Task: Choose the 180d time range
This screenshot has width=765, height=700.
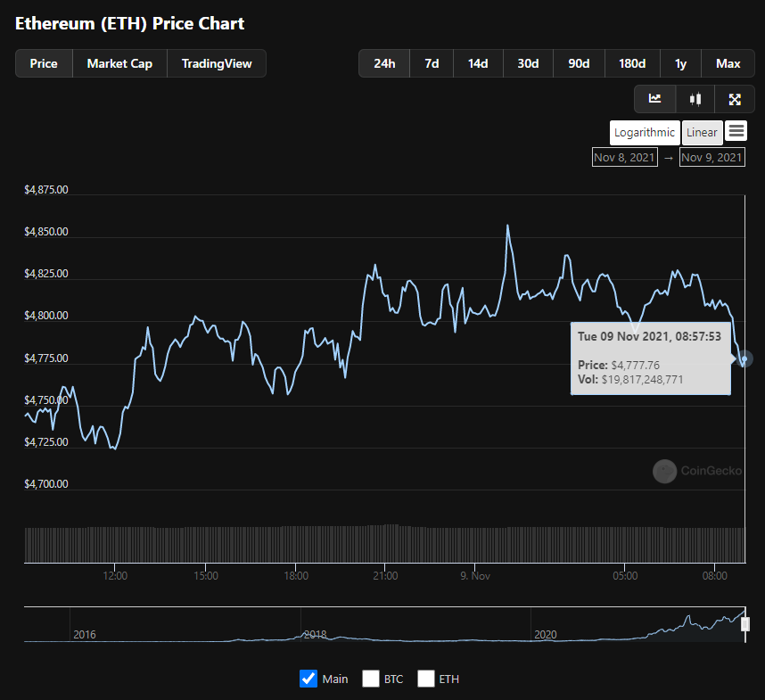Action: coord(632,63)
